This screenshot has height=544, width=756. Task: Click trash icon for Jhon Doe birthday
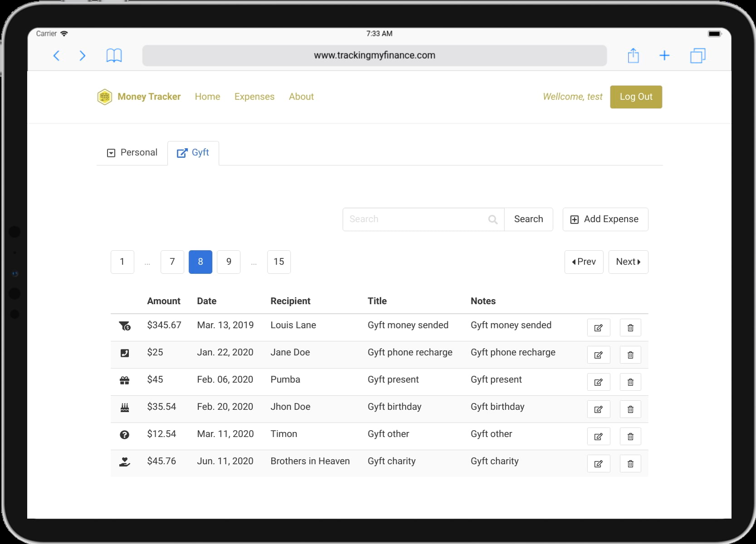click(x=630, y=409)
